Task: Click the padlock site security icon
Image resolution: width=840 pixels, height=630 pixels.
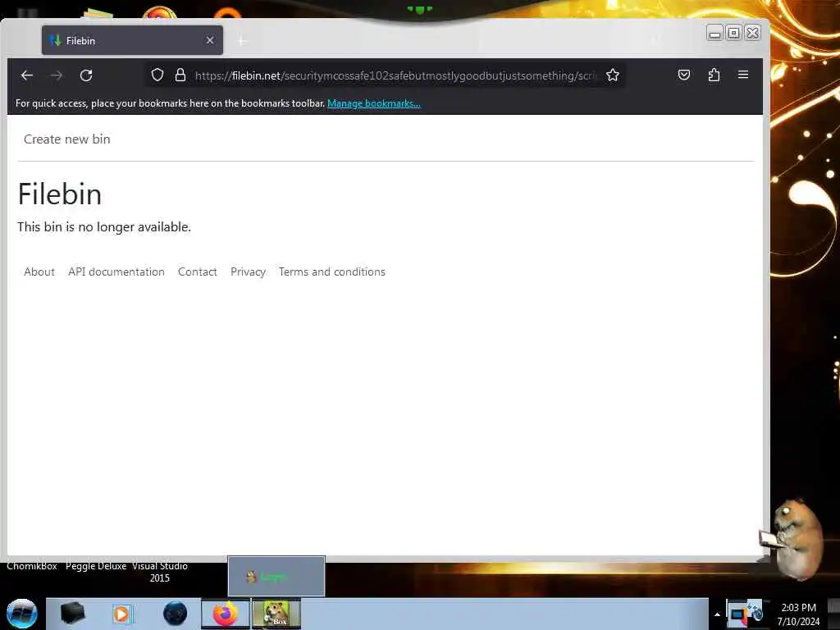Action: pos(180,75)
